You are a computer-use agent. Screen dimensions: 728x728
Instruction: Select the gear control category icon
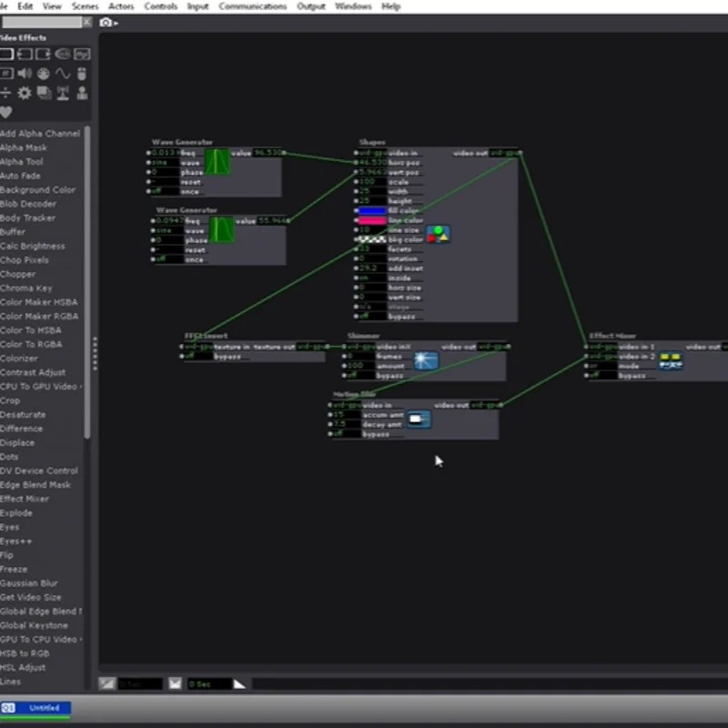[x=25, y=94]
